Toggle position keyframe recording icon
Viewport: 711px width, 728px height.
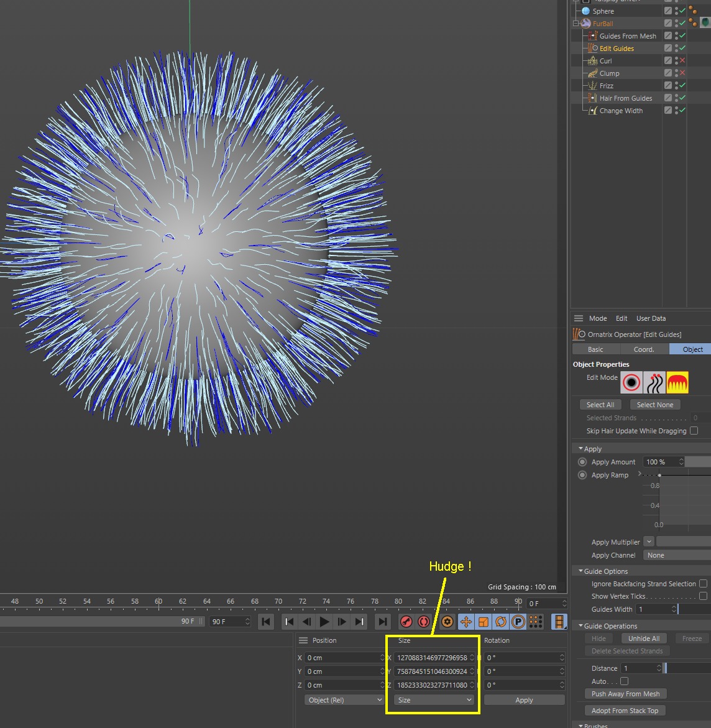[x=466, y=621]
